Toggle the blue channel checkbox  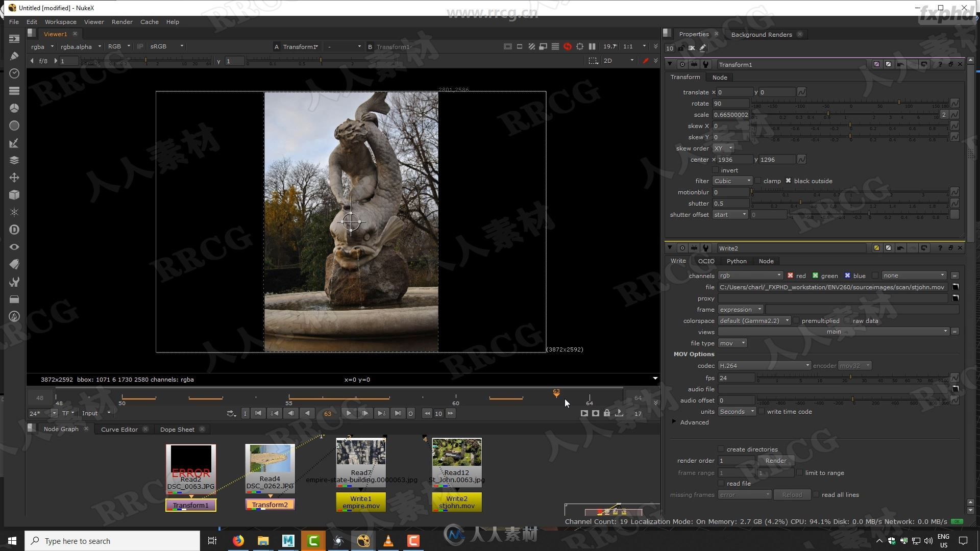tap(848, 275)
